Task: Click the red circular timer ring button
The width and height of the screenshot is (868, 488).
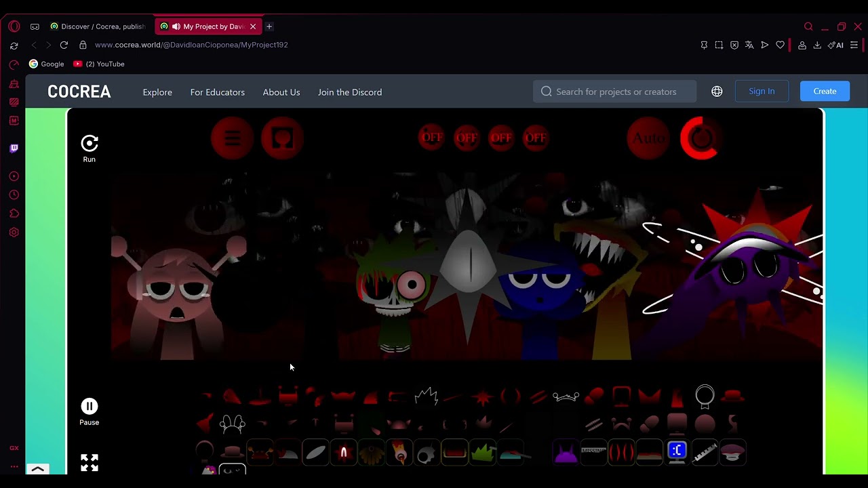Action: 701,138
